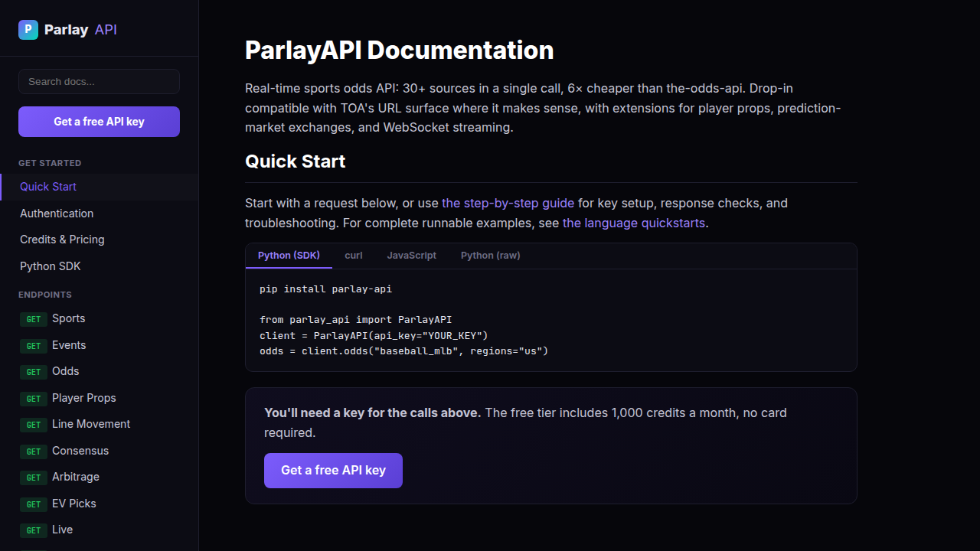Click the Parlay logo icon
Screen dimensions: 980x551
(x=28, y=30)
